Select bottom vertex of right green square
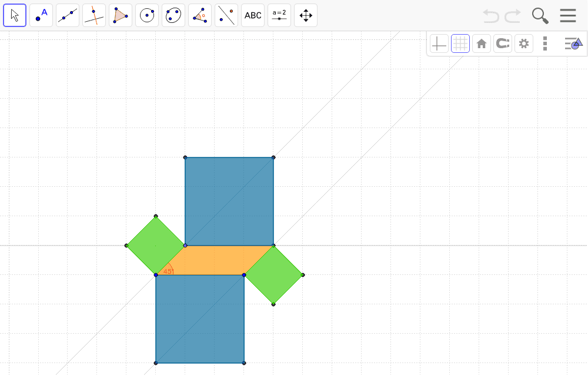 (x=273, y=304)
